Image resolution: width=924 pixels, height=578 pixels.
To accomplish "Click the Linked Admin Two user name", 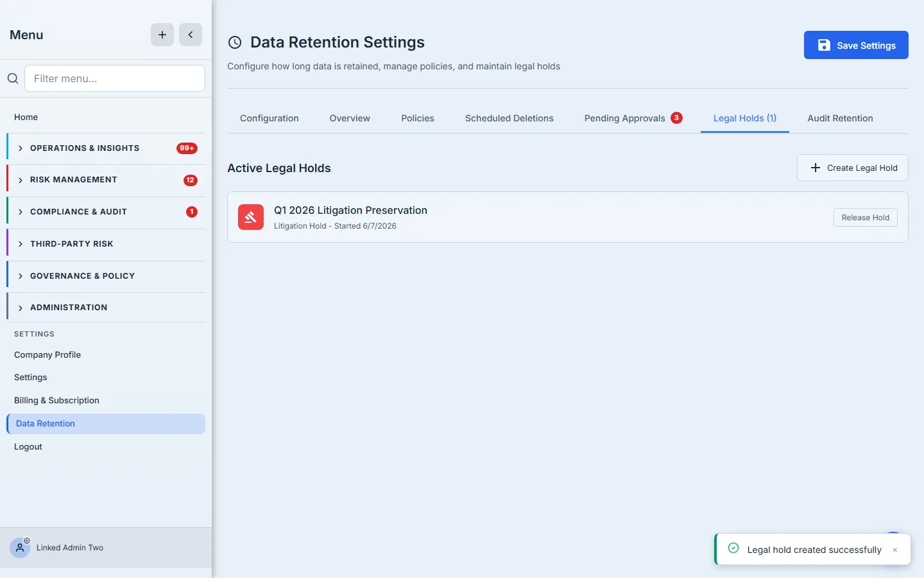I will (x=70, y=548).
